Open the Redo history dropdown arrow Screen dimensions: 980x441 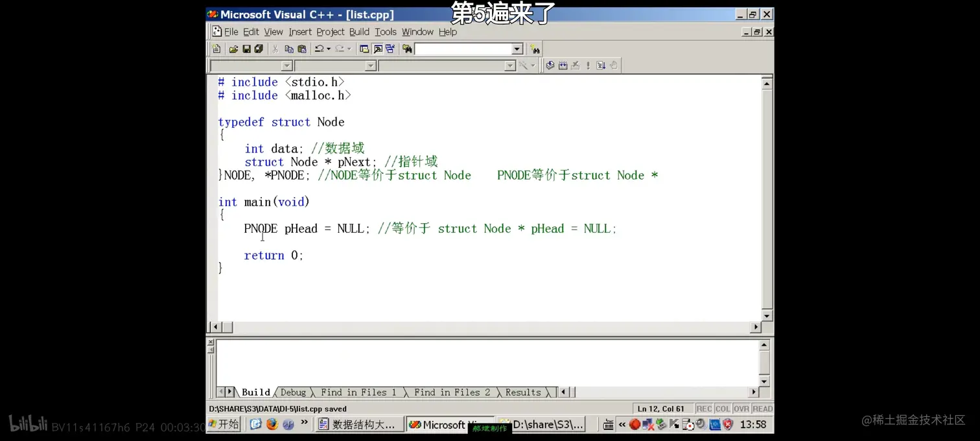pyautogui.click(x=349, y=49)
